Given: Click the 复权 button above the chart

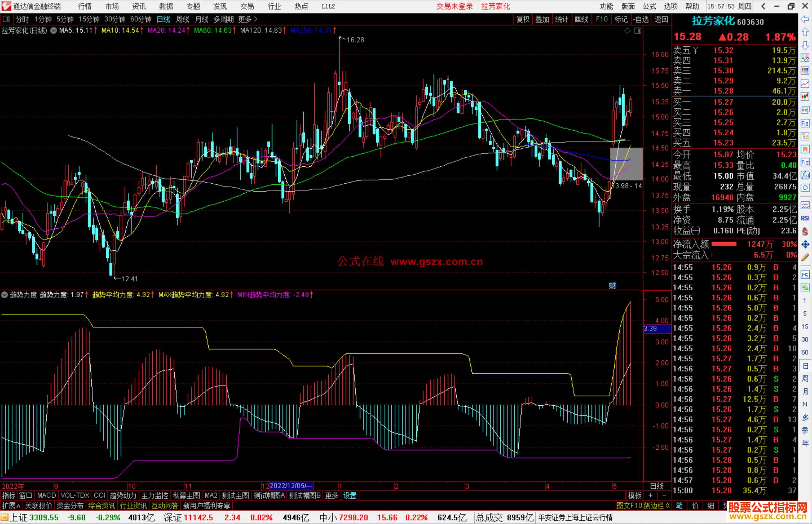Looking at the screenshot, I should click(523, 19).
